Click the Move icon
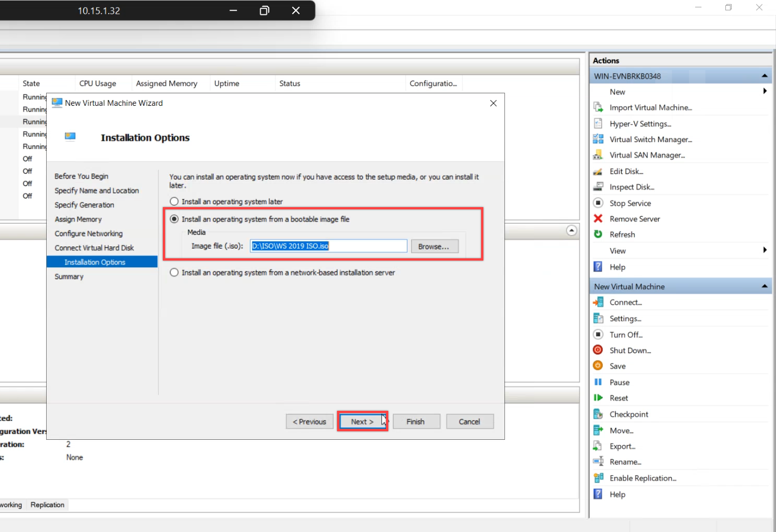776x532 pixels. (x=598, y=430)
